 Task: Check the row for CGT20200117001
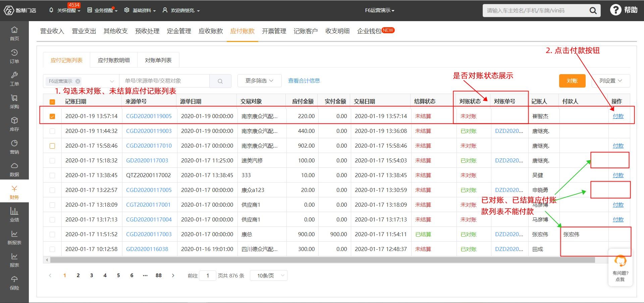[52, 205]
